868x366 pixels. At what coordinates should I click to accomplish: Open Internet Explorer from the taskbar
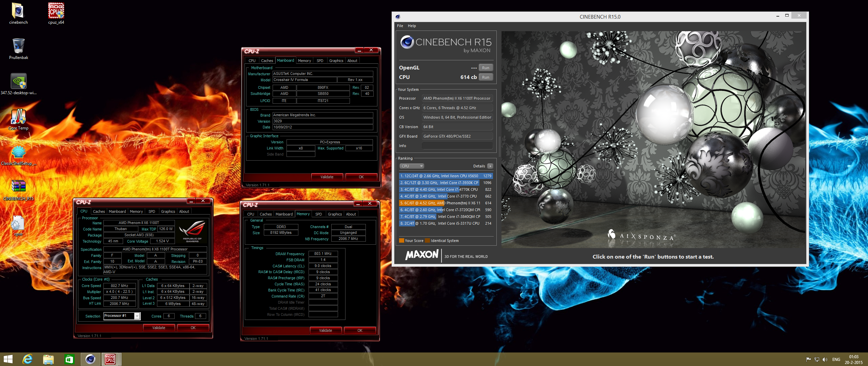pos(27,359)
